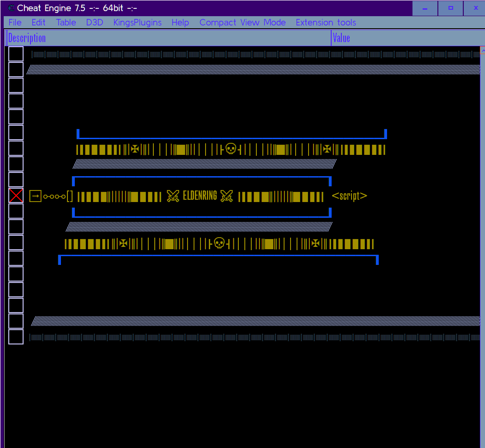The height and width of the screenshot is (448, 485).
Task: Open the KingsPlugins menu
Action: pyautogui.click(x=137, y=22)
